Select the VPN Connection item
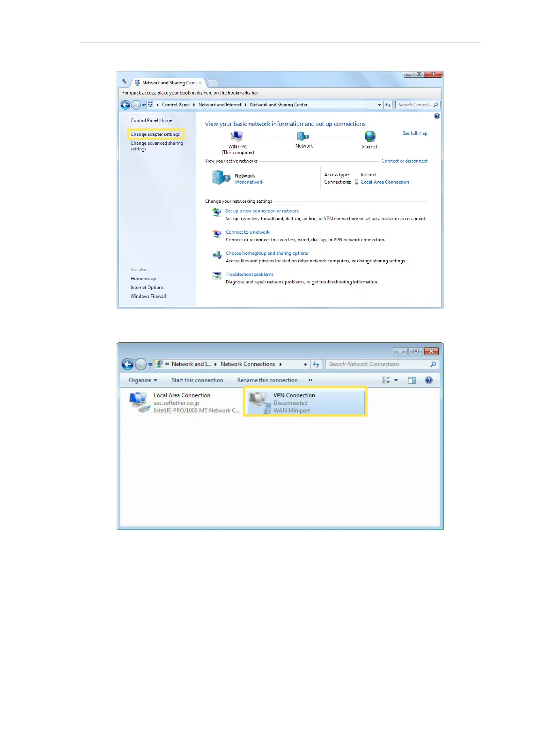 (305, 403)
